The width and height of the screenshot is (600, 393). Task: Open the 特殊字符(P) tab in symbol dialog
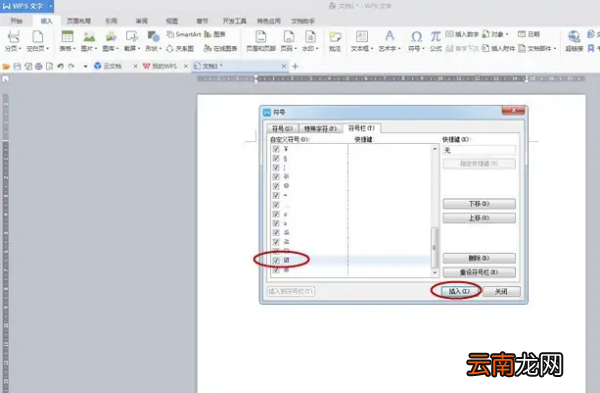(320, 128)
